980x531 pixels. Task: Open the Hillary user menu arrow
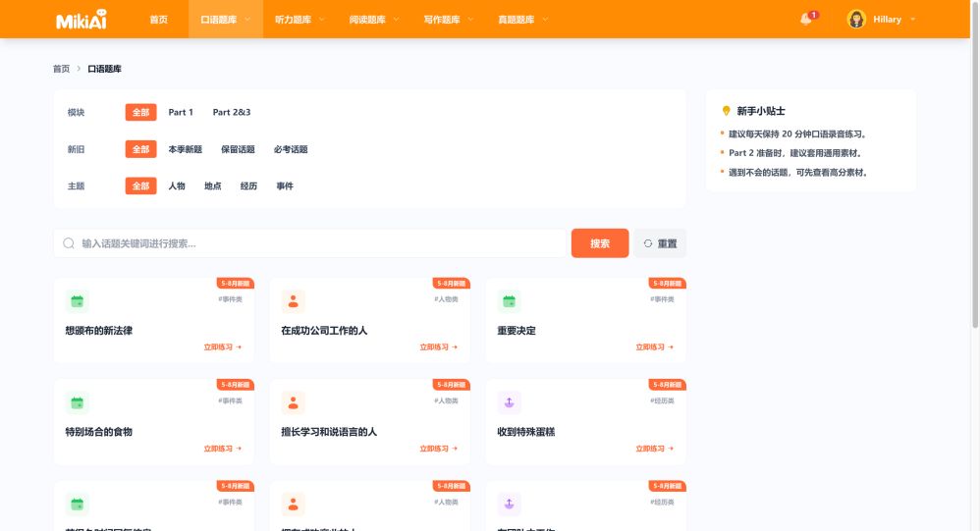[x=913, y=20]
